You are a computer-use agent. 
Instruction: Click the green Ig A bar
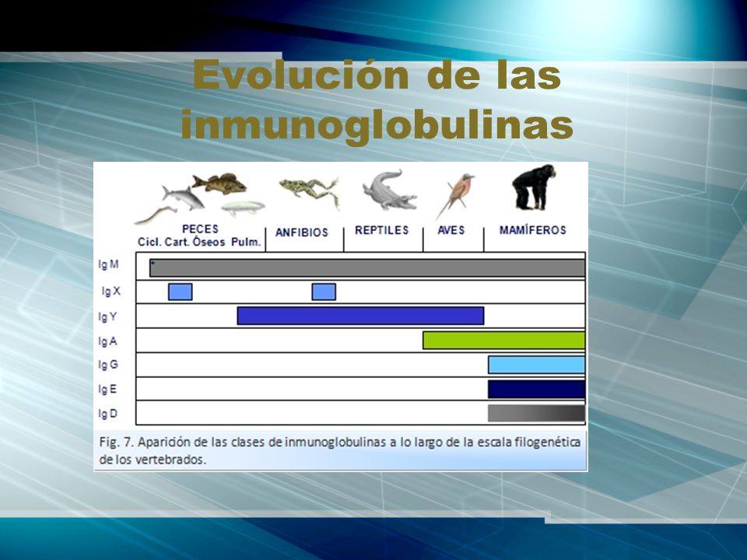coord(504,341)
